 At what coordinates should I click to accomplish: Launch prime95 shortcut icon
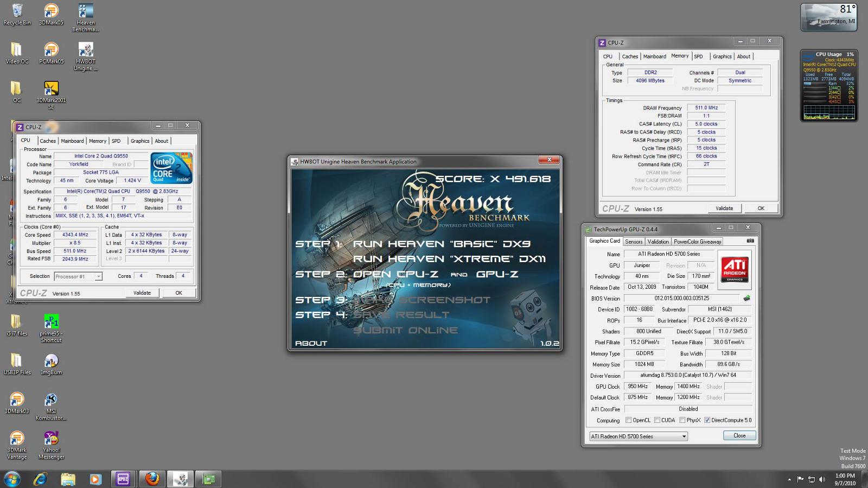pos(51,328)
